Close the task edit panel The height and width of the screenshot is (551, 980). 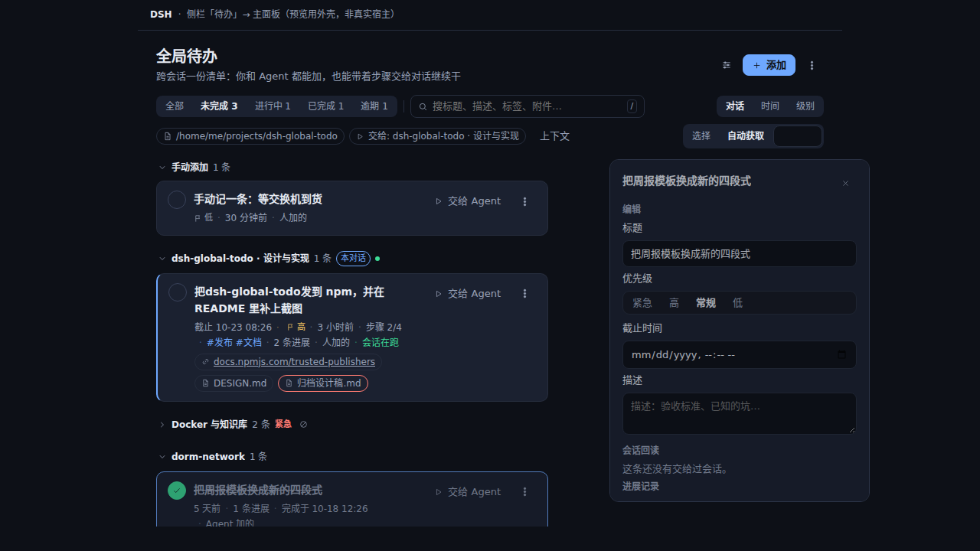coord(846,183)
